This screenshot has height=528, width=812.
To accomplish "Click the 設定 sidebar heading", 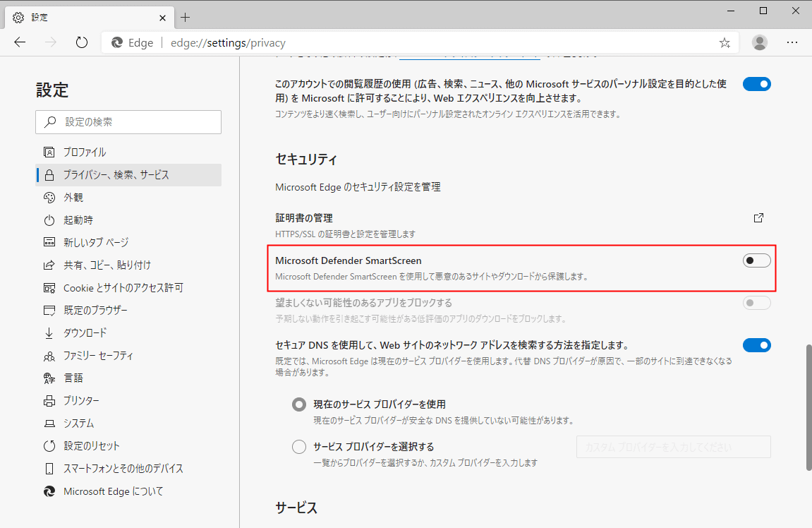I will pos(52,90).
